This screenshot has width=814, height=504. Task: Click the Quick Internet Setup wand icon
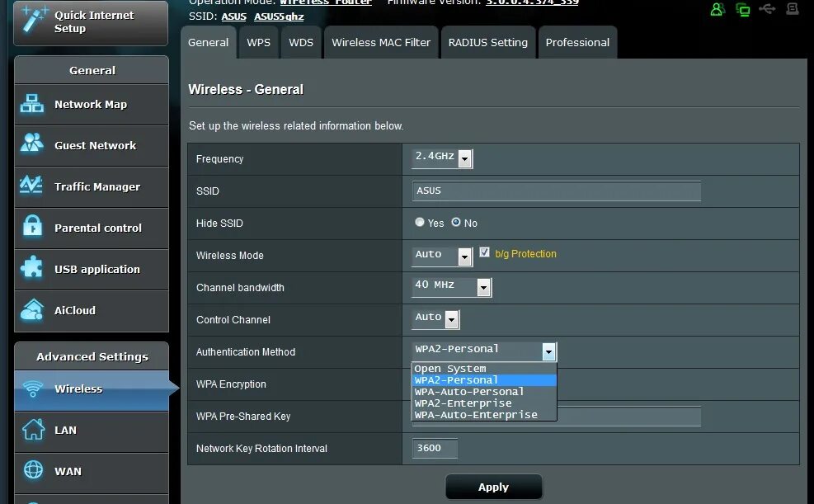click(35, 21)
